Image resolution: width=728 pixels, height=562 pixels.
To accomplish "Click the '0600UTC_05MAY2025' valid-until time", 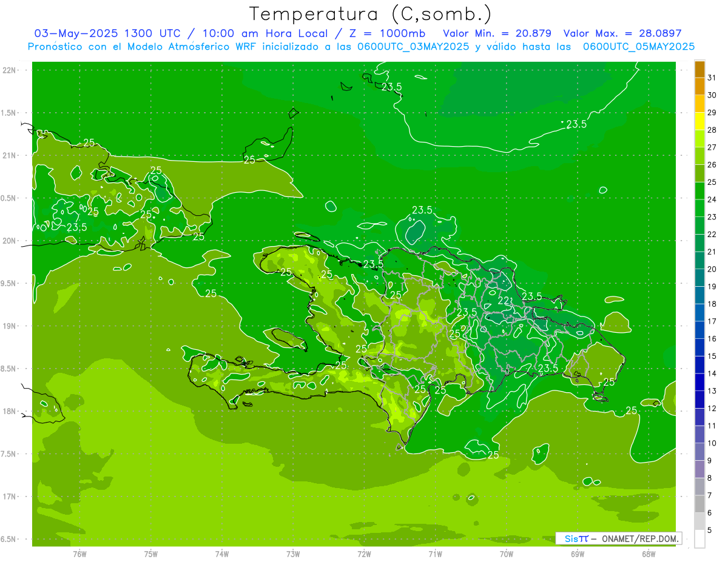I will click(x=639, y=47).
